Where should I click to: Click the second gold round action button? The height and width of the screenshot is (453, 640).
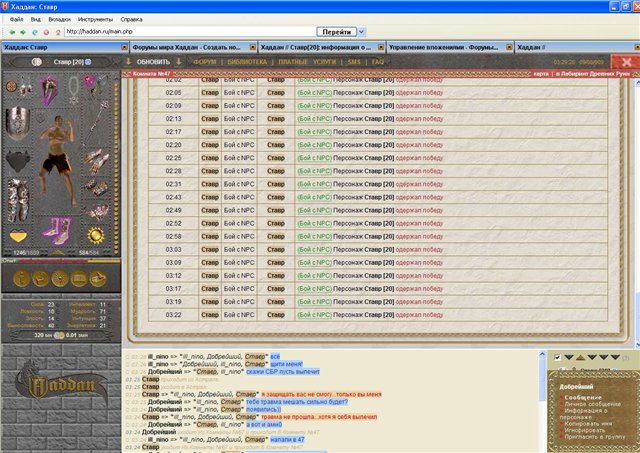(x=40, y=279)
